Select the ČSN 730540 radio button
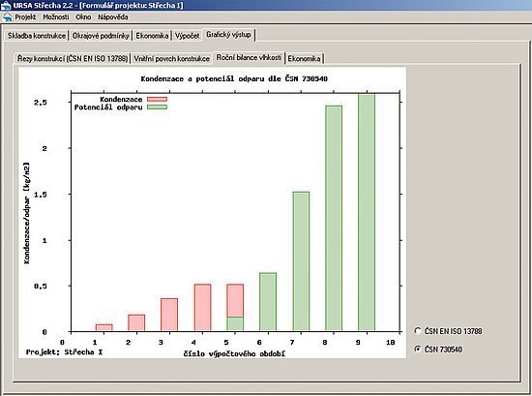Image resolution: width=532 pixels, height=396 pixels. pos(418,349)
